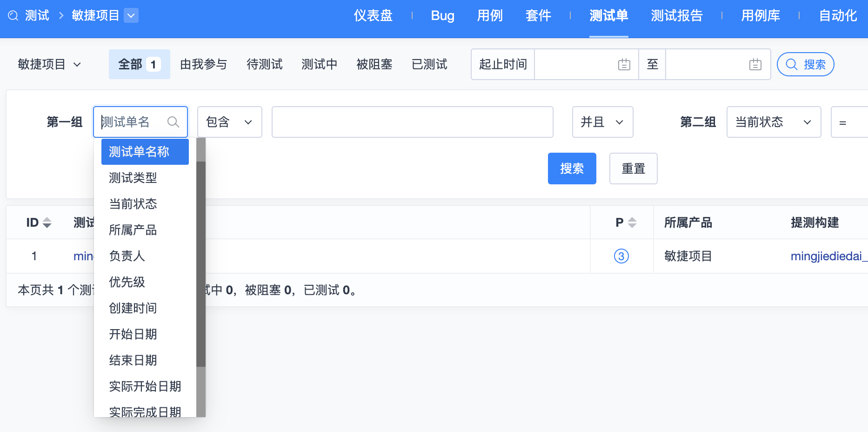Open the mingjiediedai build link
Image resolution: width=868 pixels, height=432 pixels.
tap(829, 256)
